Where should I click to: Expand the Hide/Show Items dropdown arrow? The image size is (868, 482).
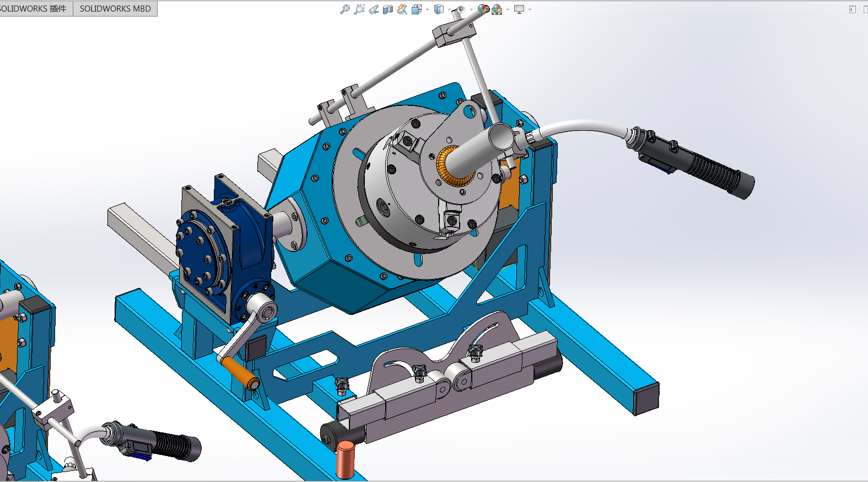[471, 9]
